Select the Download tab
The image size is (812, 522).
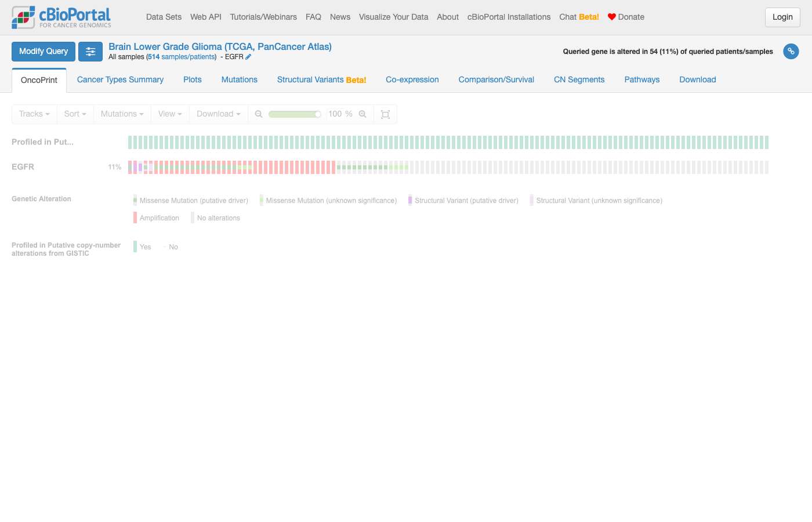click(x=698, y=80)
